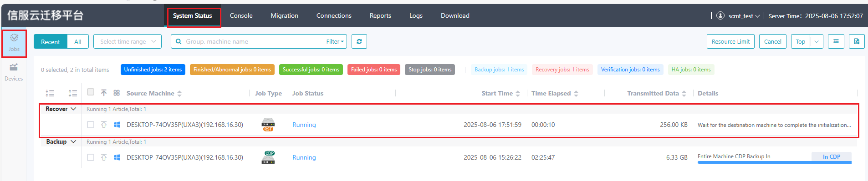Screen dimensions: 868x181
Task: Sort by Transmitted Data column arrows
Action: (684, 93)
